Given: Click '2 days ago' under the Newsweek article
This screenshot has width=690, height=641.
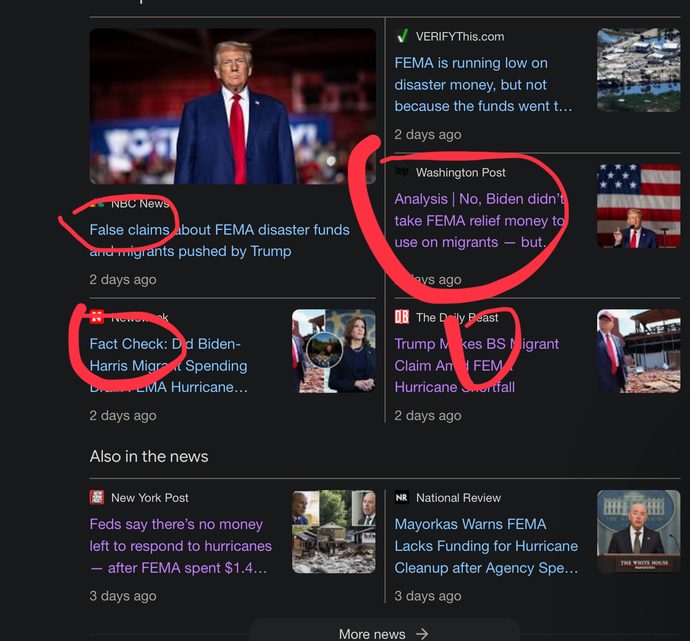Looking at the screenshot, I should pyautogui.click(x=123, y=415).
